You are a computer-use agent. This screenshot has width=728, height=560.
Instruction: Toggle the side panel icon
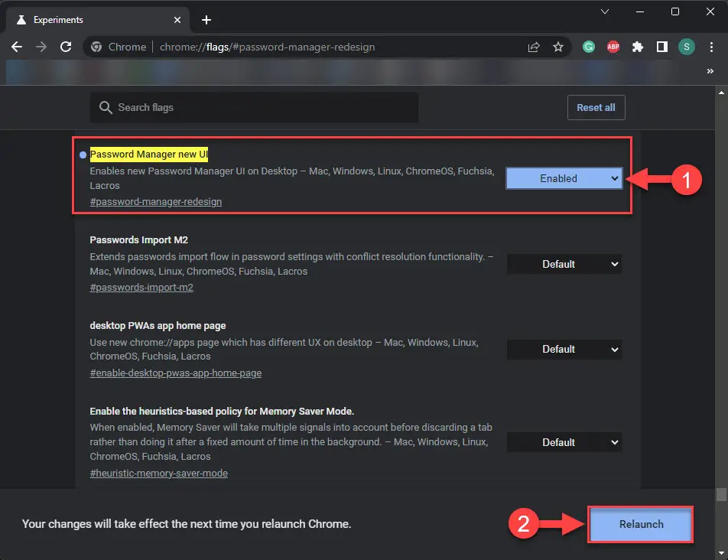[662, 47]
